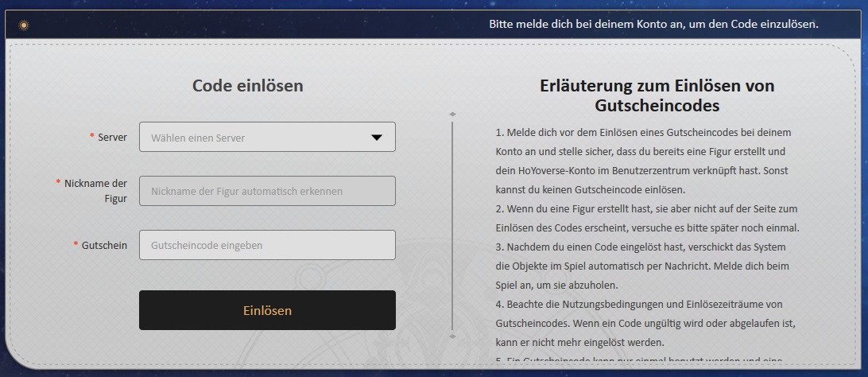The image size is (868, 377).
Task: Click the sun emblem icon in top banner
Action: [x=24, y=25]
